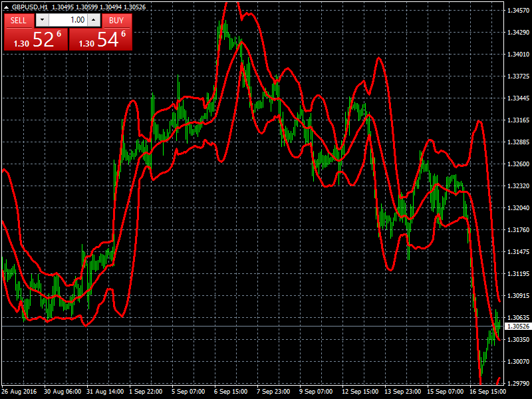Click the 1.31475 price scale label
Image resolution: width=532 pixels, height=399 pixels.
(518, 252)
